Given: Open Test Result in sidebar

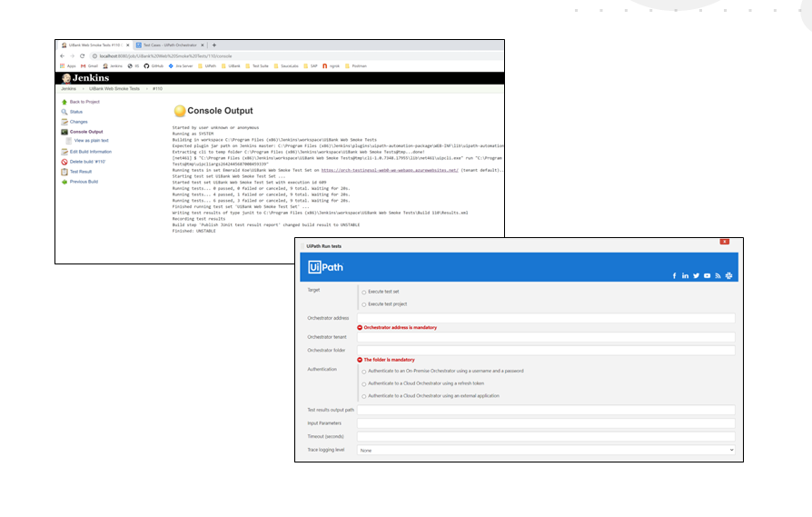Looking at the screenshot, I should point(81,172).
